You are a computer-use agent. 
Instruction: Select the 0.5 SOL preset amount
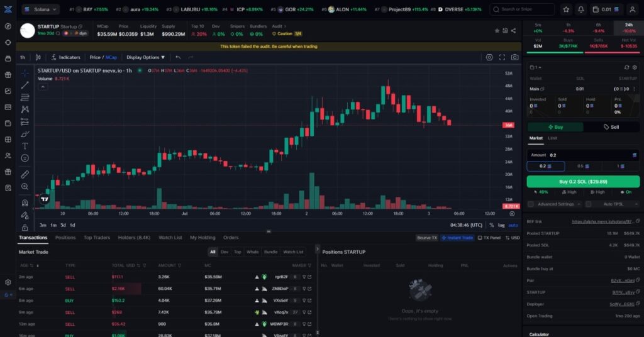(x=583, y=166)
